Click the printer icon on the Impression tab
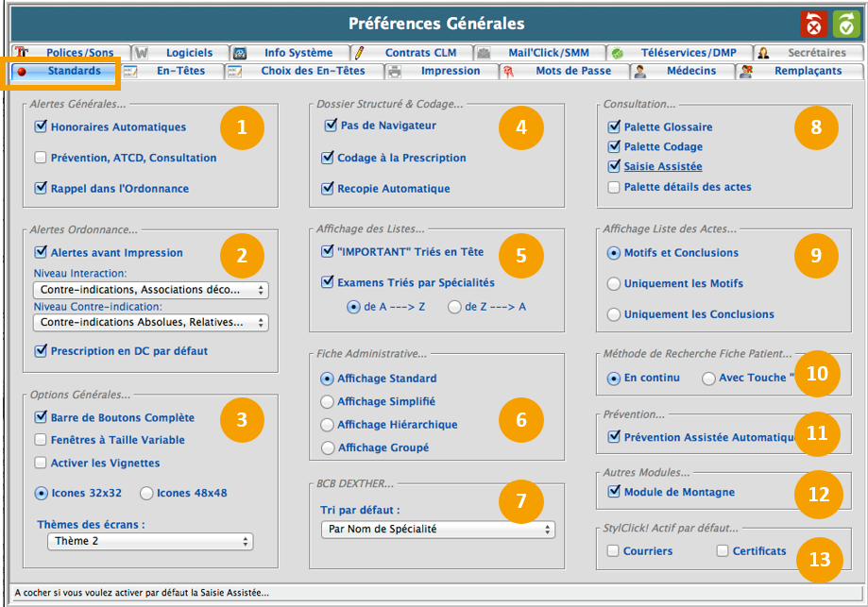 pos(395,72)
